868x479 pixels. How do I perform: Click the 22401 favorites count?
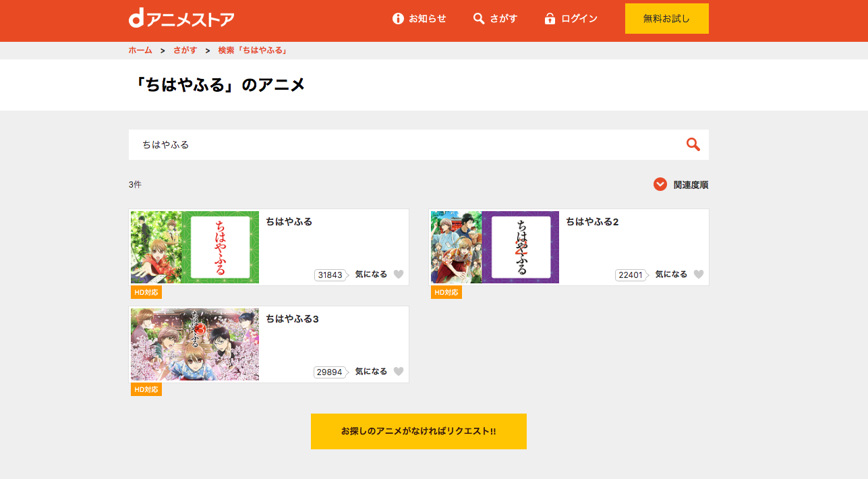tap(631, 275)
